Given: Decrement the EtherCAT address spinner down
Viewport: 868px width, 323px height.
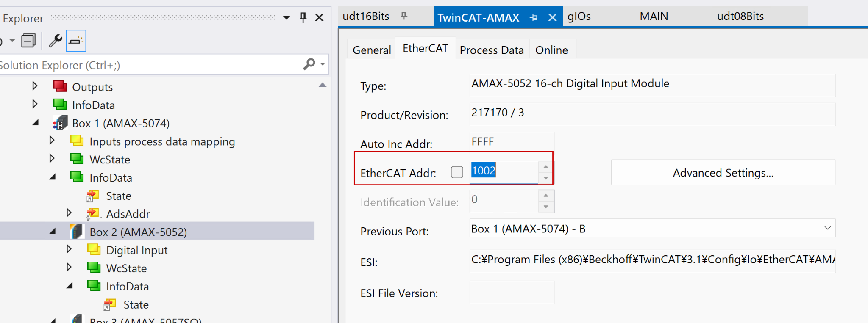Looking at the screenshot, I should (545, 178).
